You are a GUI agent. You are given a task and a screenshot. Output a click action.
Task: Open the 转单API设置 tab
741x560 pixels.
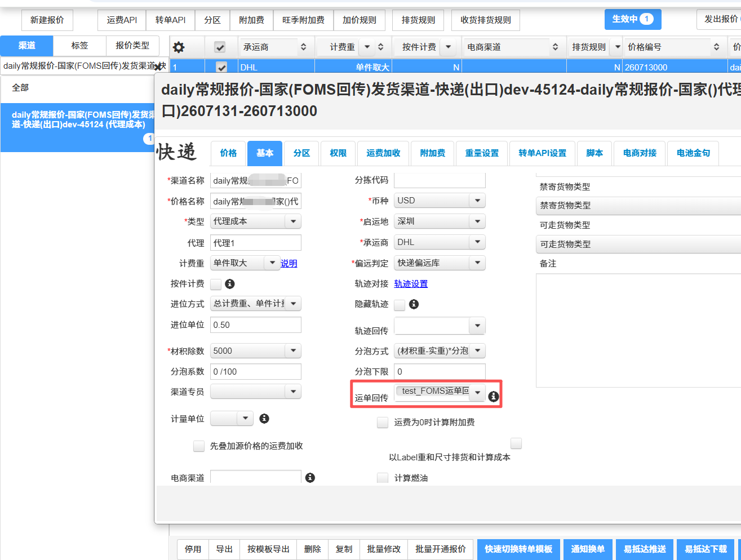542,153
